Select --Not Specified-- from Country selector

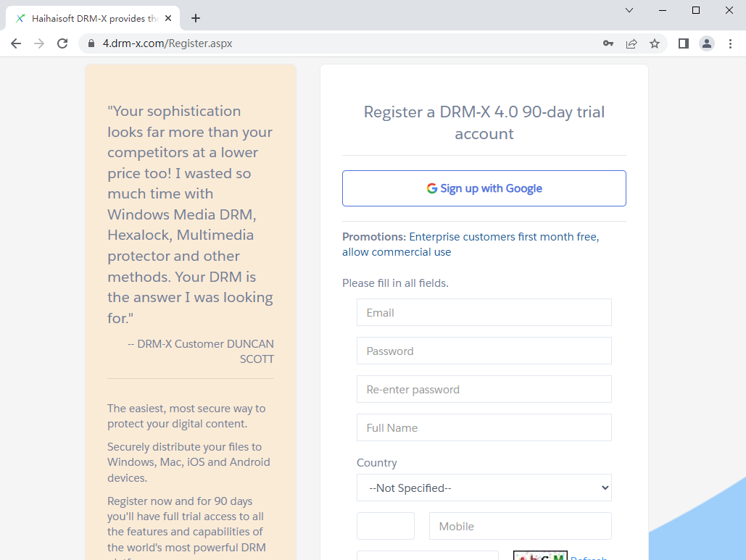coord(484,488)
